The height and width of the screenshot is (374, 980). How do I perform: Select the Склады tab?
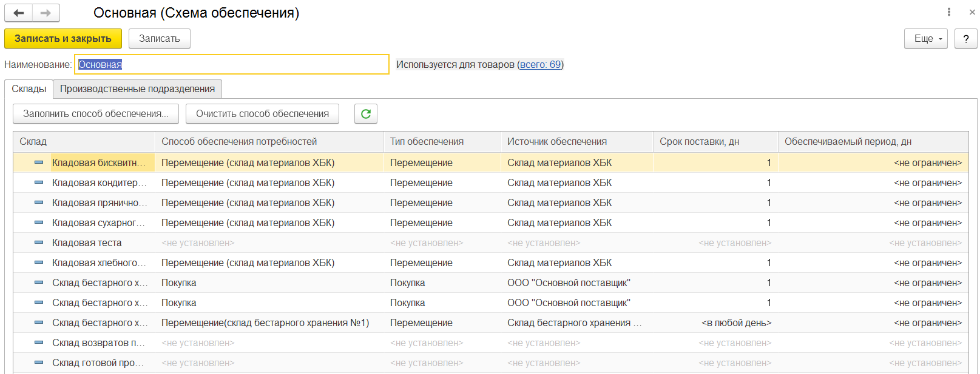coord(29,89)
